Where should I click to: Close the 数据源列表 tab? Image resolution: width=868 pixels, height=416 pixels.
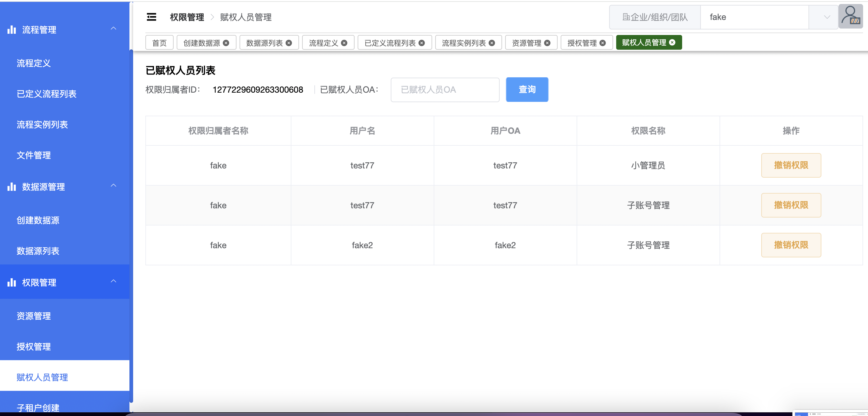[x=289, y=43]
